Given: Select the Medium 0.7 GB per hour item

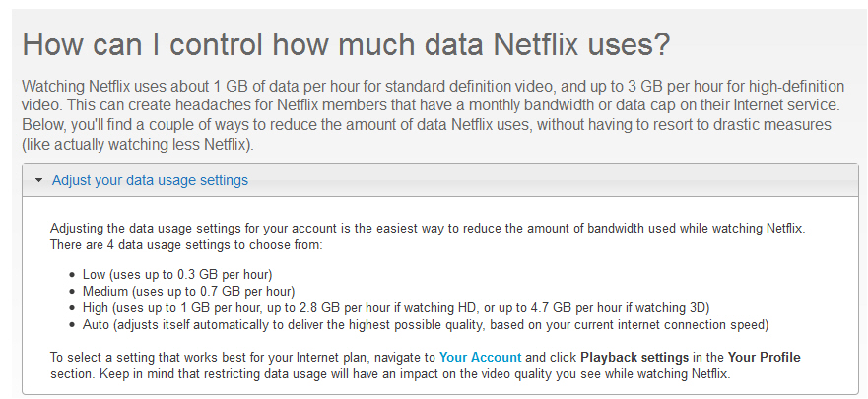Looking at the screenshot, I should click(x=189, y=291).
